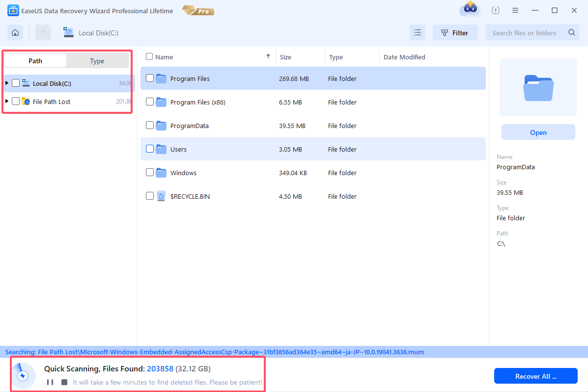Click the large folder preview thumbnail

pos(538,88)
